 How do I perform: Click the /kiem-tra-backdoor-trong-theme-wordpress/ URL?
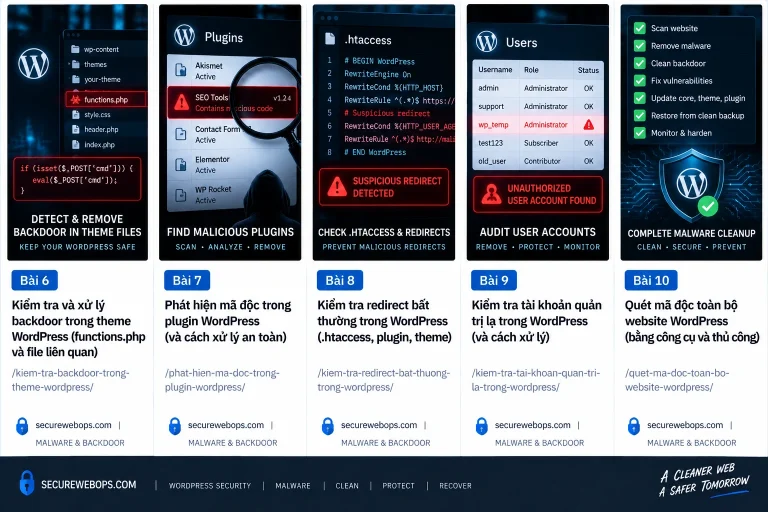(71, 380)
